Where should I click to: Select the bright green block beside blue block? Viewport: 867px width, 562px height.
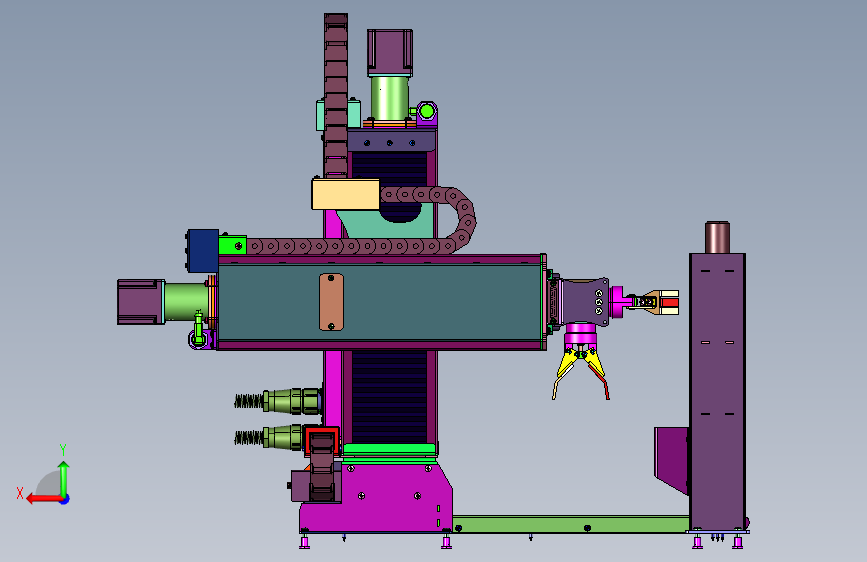click(x=232, y=245)
